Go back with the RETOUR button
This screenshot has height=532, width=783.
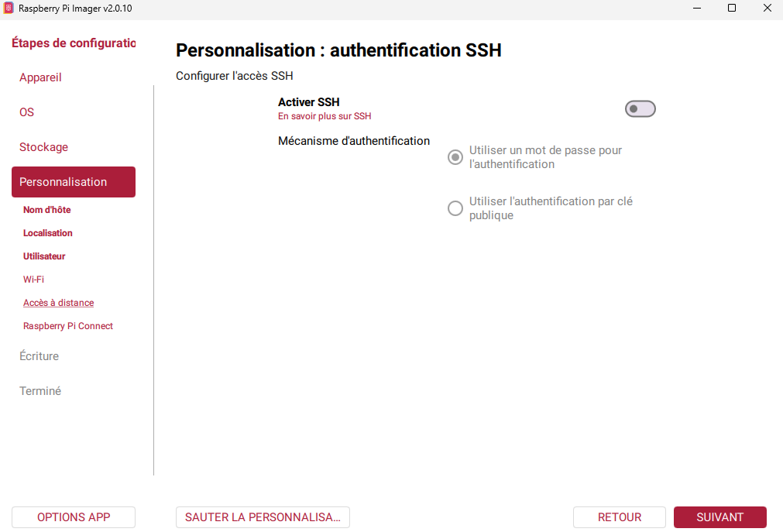click(620, 517)
